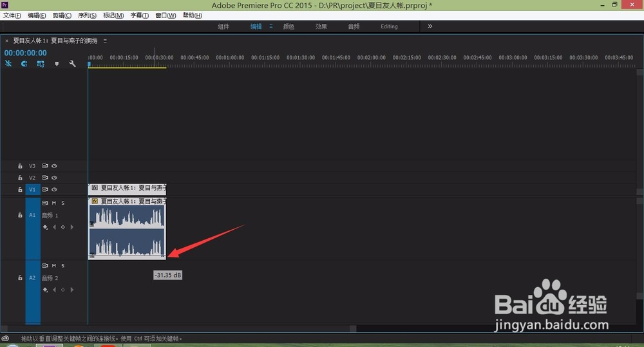The image size is (644, 347).
Task: Hide track V3 output with eye
Action: tap(54, 166)
